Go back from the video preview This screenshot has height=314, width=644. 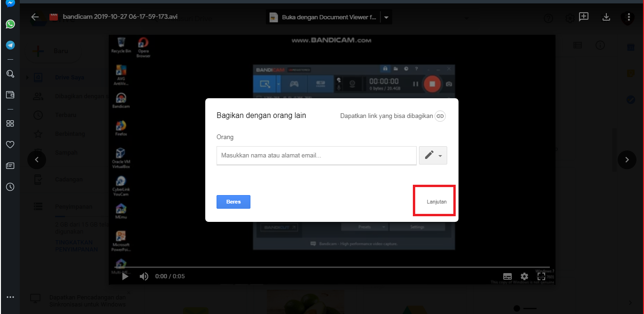(35, 17)
